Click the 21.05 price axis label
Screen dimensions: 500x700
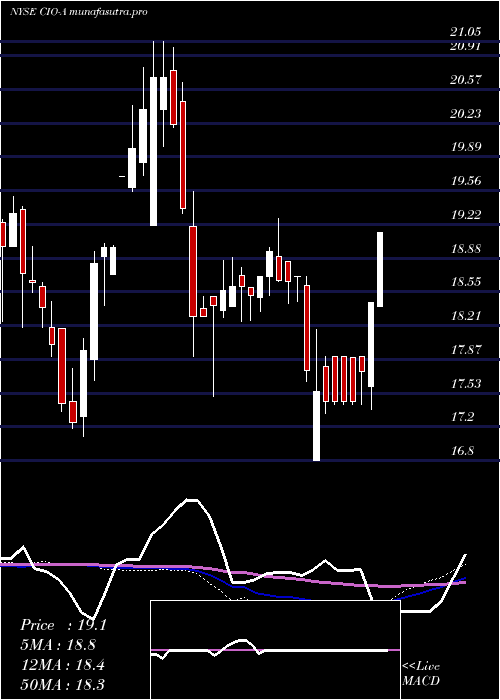click(x=466, y=32)
